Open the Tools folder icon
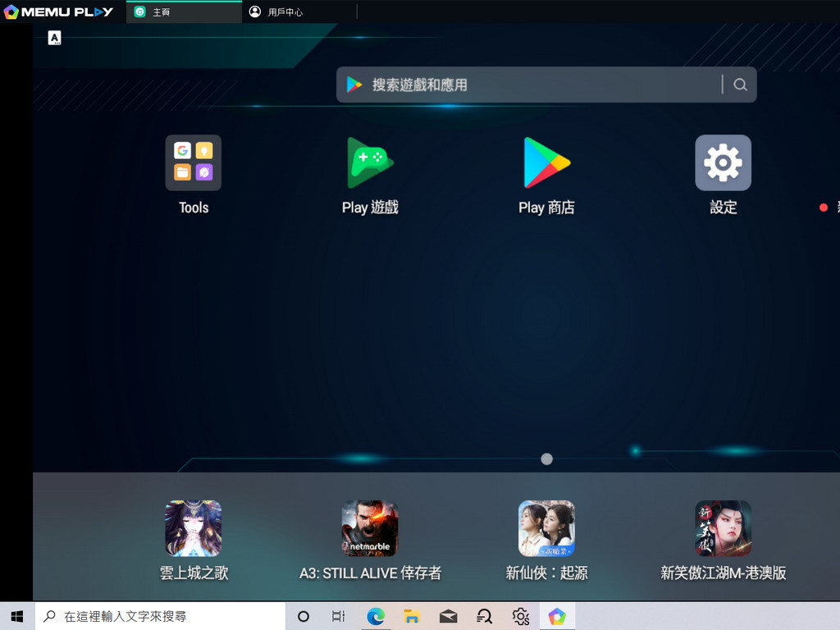 pyautogui.click(x=194, y=163)
